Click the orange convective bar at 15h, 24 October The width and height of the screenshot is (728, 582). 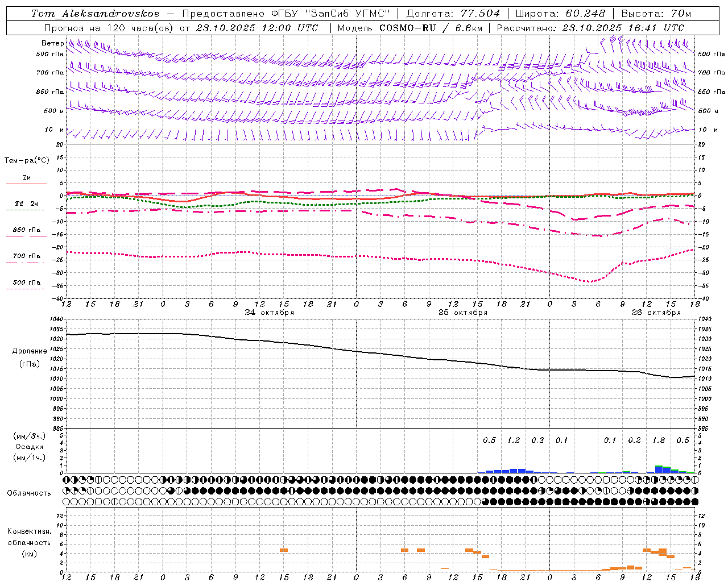pyautogui.click(x=284, y=550)
